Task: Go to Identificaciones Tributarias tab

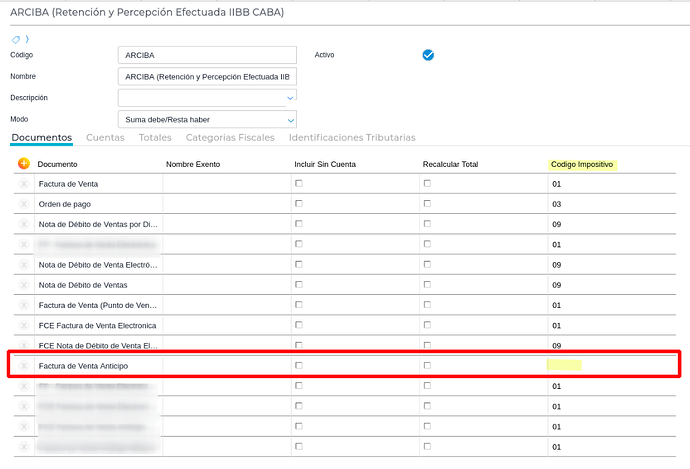Action: [x=352, y=138]
